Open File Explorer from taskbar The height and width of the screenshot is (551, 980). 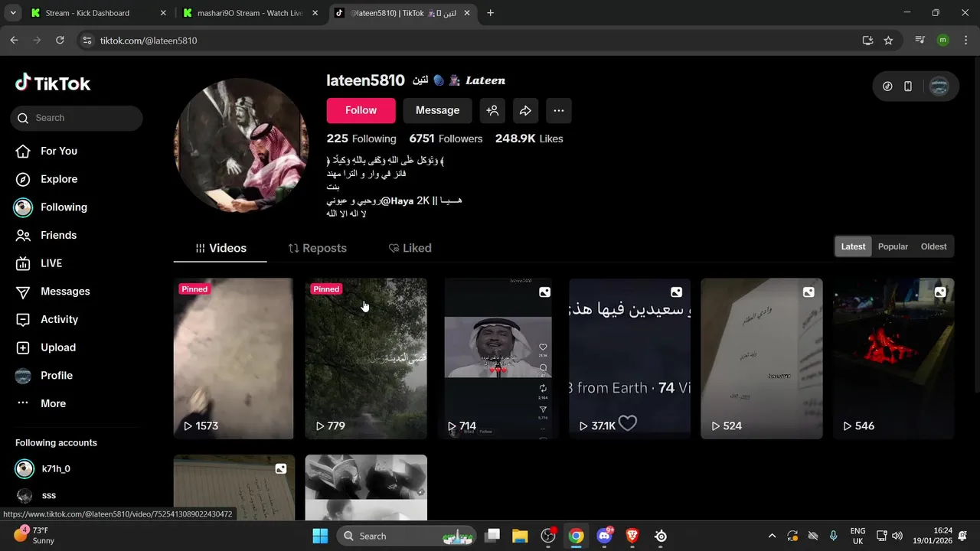tap(520, 536)
